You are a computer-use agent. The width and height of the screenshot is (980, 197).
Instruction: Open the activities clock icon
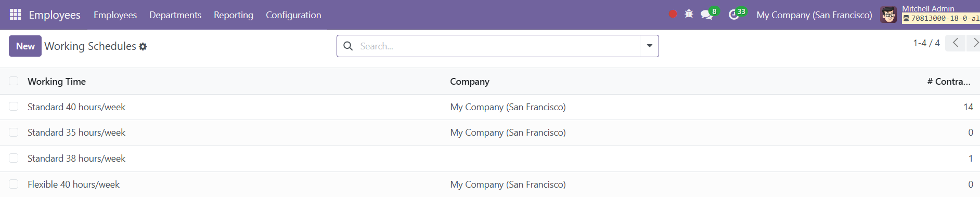[733, 15]
